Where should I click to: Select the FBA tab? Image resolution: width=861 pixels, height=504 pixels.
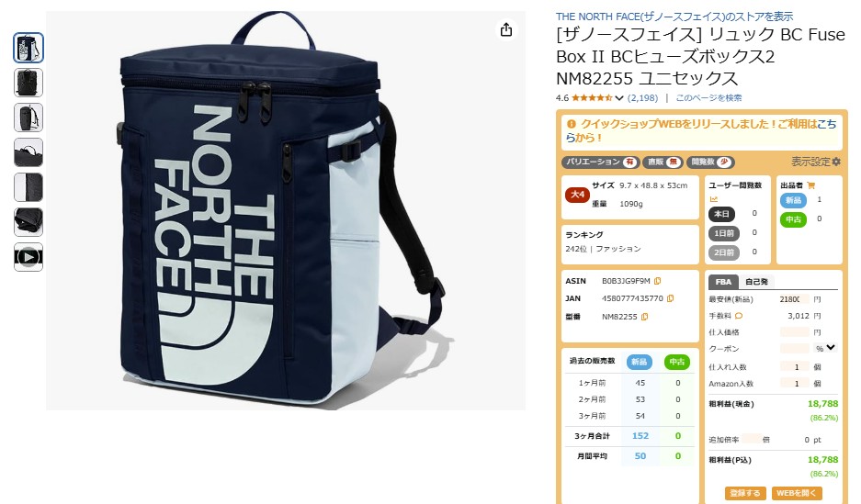click(x=723, y=282)
